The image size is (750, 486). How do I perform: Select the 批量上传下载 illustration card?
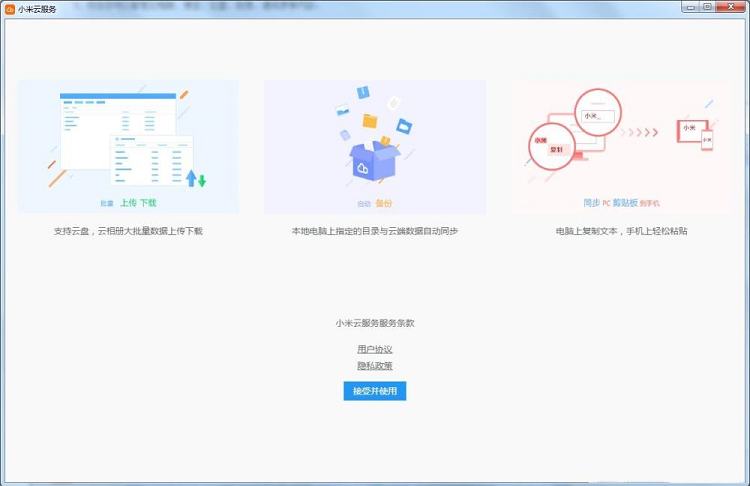click(x=128, y=146)
